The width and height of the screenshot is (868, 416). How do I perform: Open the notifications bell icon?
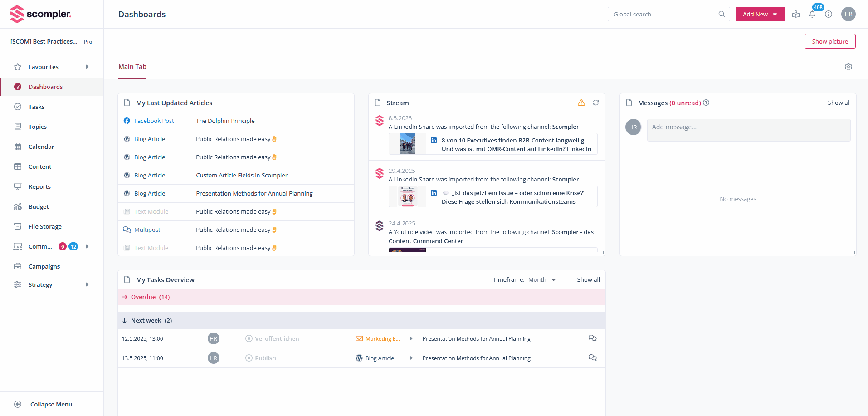click(x=812, y=14)
